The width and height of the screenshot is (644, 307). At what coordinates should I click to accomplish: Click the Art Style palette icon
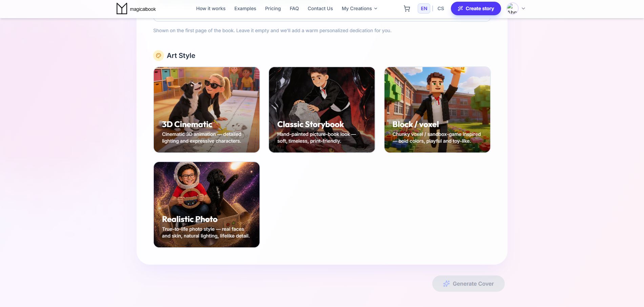(159, 56)
